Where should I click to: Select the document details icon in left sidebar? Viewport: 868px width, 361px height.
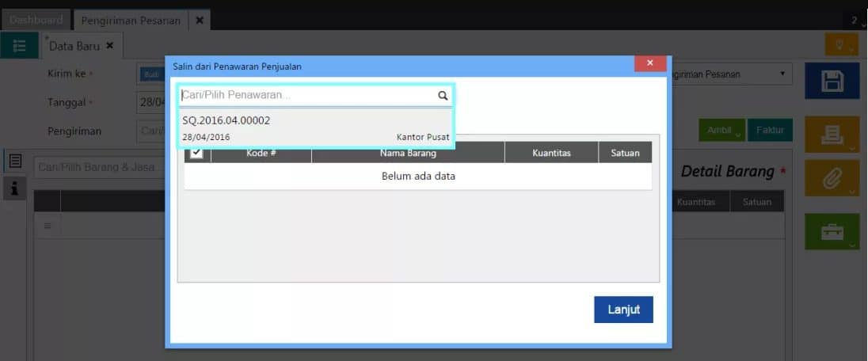click(15, 161)
